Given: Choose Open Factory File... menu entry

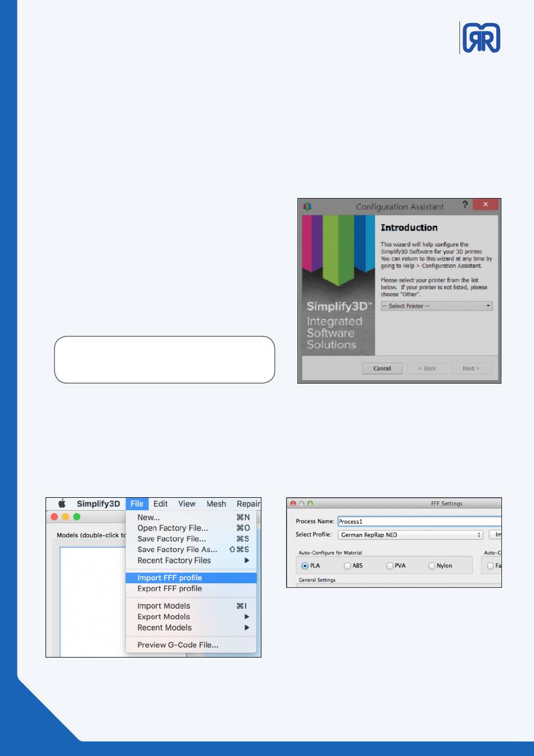Looking at the screenshot, I should (x=191, y=528).
